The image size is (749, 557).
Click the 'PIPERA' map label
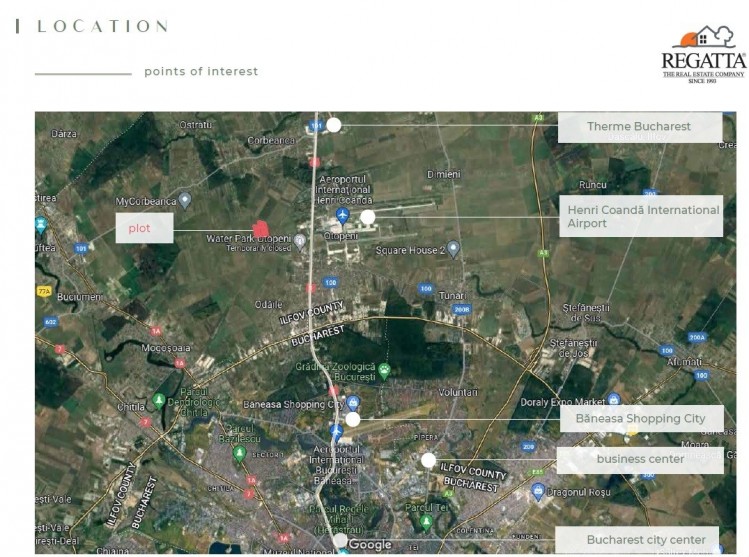426,437
